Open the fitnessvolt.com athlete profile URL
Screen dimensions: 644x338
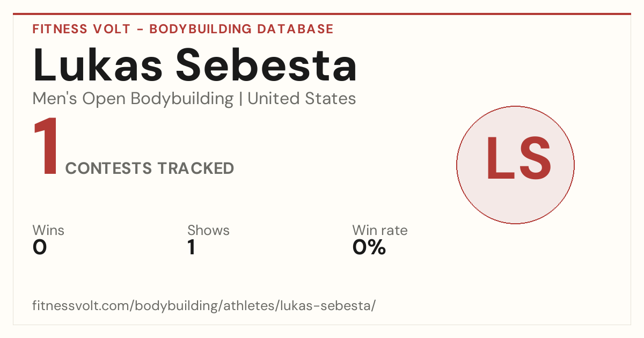[x=204, y=306]
